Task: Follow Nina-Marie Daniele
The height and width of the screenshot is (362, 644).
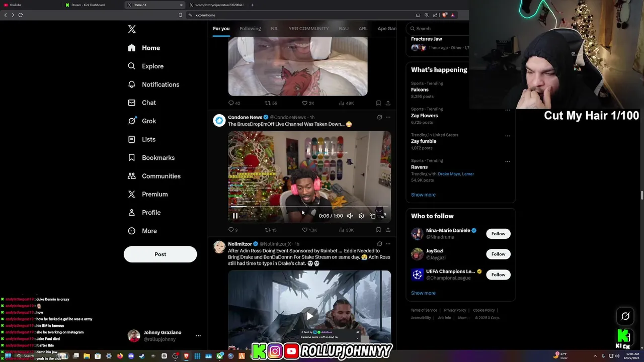Action: [x=498, y=234]
